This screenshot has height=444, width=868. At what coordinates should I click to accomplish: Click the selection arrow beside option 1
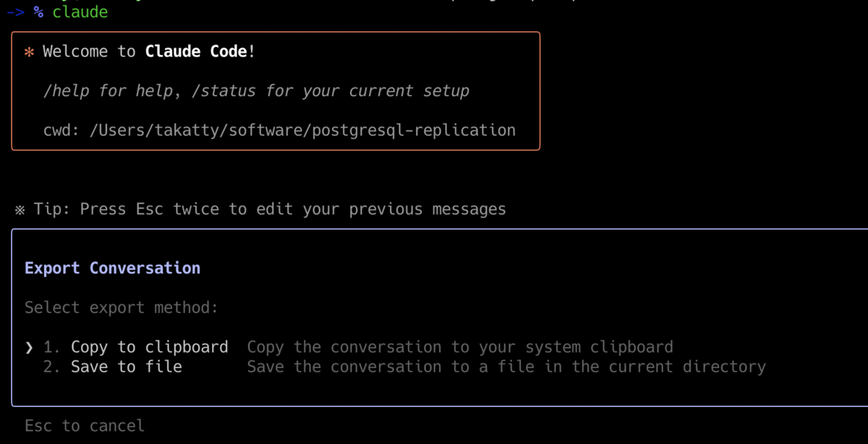29,347
